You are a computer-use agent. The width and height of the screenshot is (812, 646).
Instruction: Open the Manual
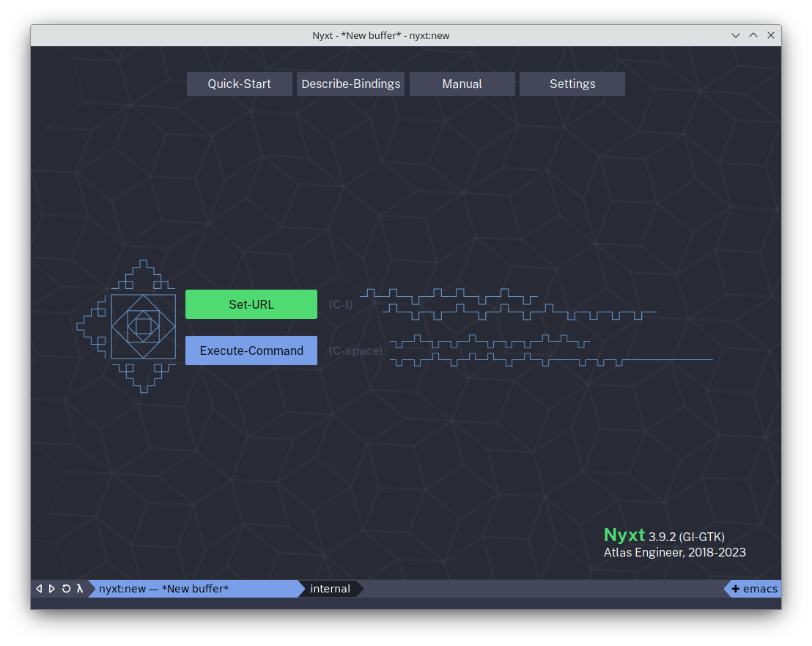(x=462, y=84)
